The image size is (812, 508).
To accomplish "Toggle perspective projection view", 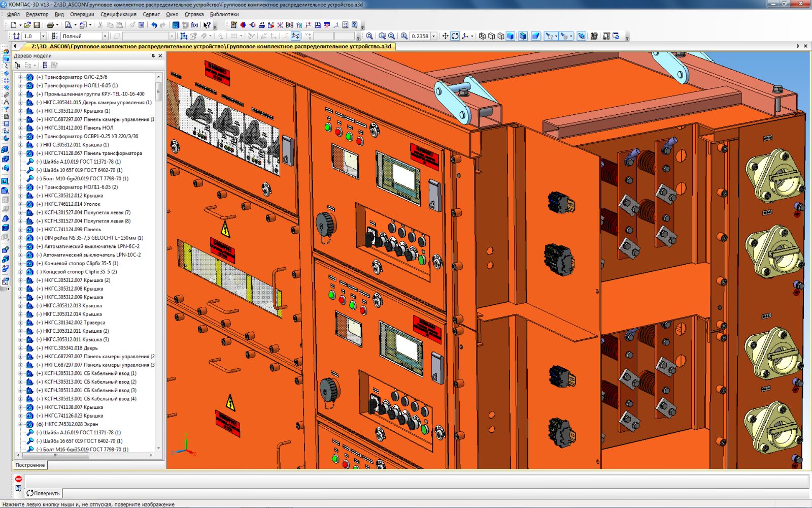I will [535, 36].
